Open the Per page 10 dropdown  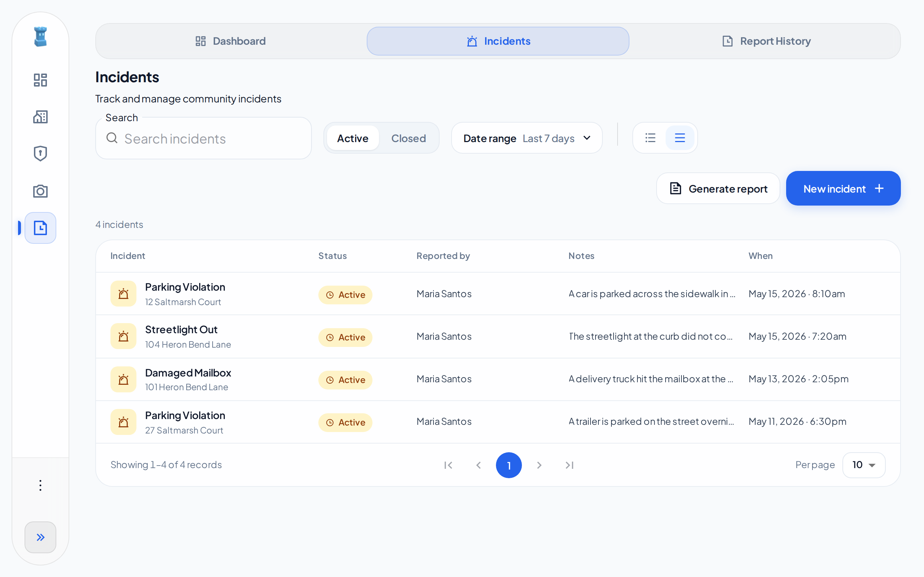[x=864, y=465]
